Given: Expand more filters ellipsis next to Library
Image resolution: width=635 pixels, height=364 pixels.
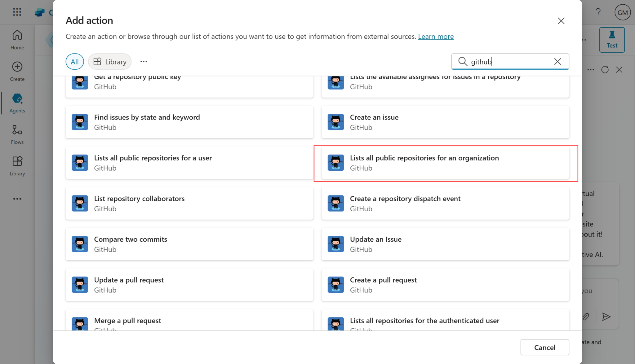Looking at the screenshot, I should (x=144, y=62).
